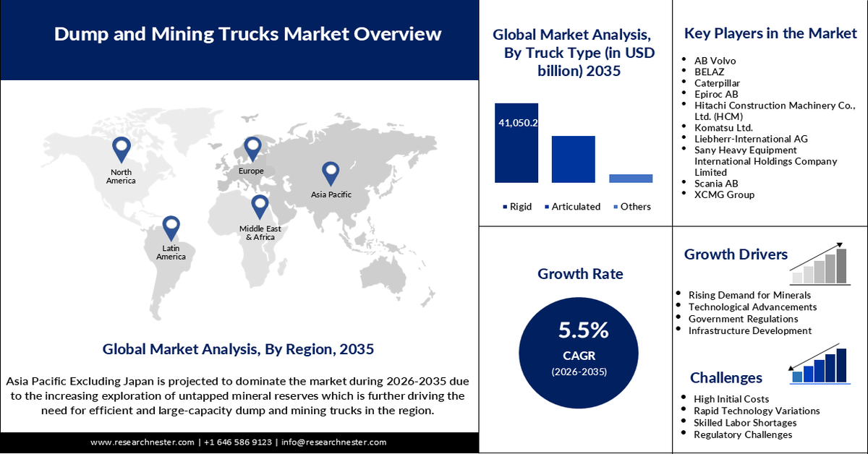The height and width of the screenshot is (454, 868).
Task: Select AB Volvo in key players list
Action: (715, 61)
